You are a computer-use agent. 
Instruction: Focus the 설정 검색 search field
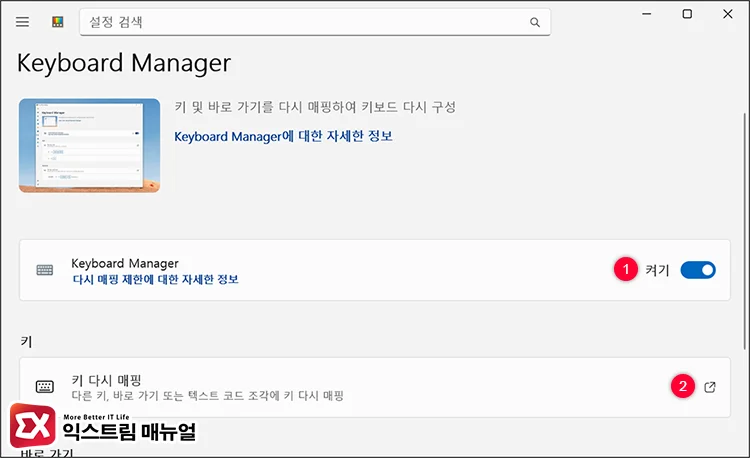pyautogui.click(x=315, y=22)
